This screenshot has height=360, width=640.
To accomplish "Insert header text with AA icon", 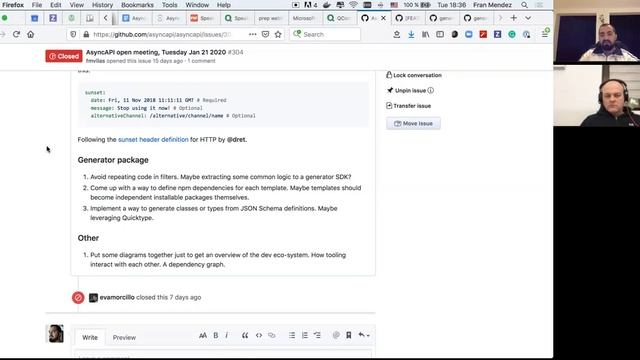I will pos(203,336).
